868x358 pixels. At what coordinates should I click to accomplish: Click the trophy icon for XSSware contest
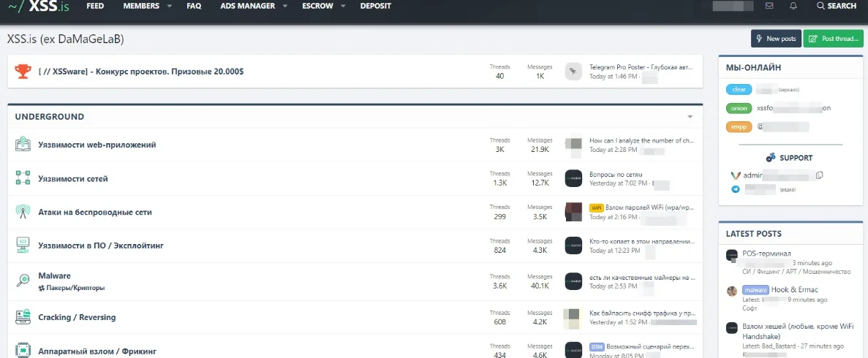(x=23, y=71)
